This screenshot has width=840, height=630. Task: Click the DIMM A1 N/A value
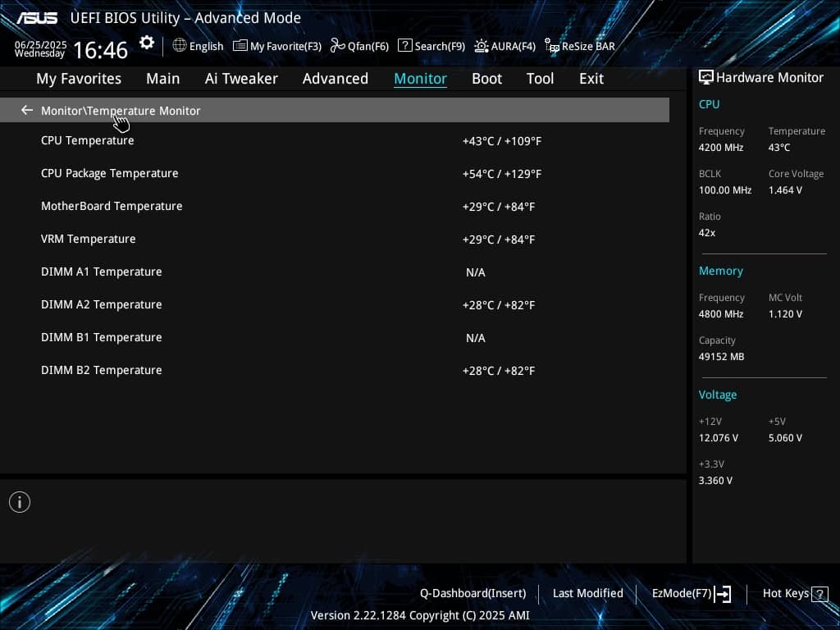point(476,272)
